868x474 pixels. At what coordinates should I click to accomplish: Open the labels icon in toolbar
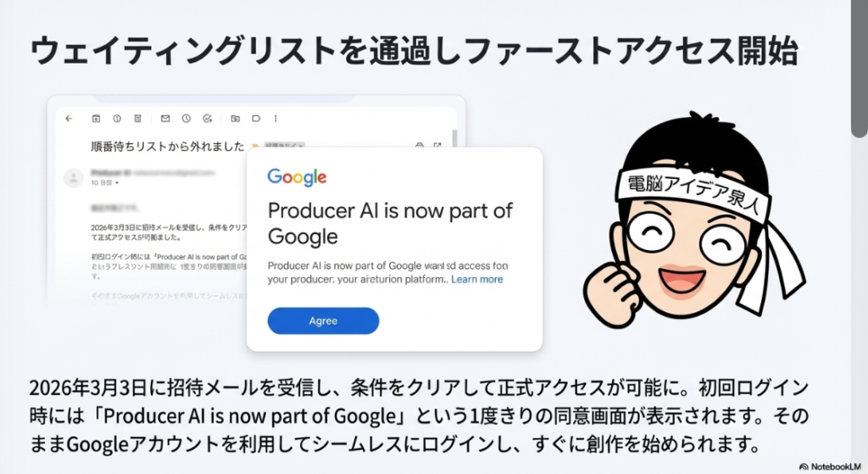pyautogui.click(x=256, y=119)
